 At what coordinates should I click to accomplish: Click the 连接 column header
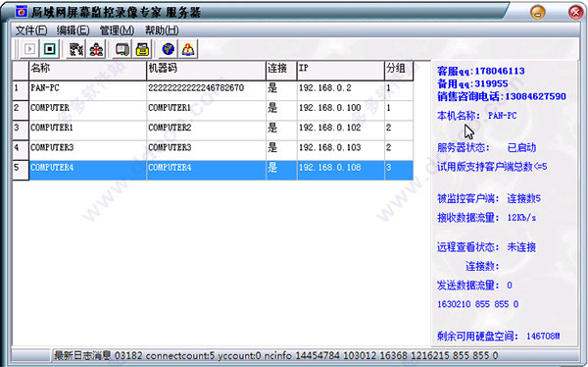pyautogui.click(x=281, y=71)
